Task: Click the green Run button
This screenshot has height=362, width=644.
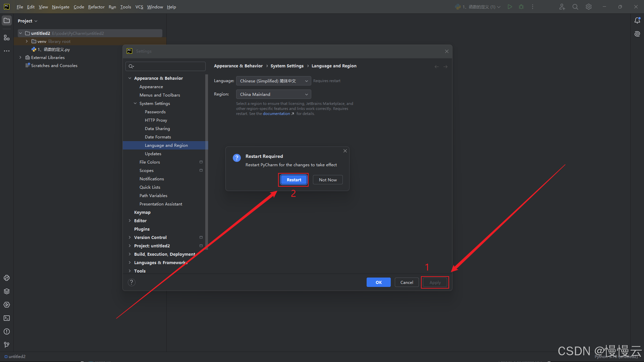Action: pos(509,7)
